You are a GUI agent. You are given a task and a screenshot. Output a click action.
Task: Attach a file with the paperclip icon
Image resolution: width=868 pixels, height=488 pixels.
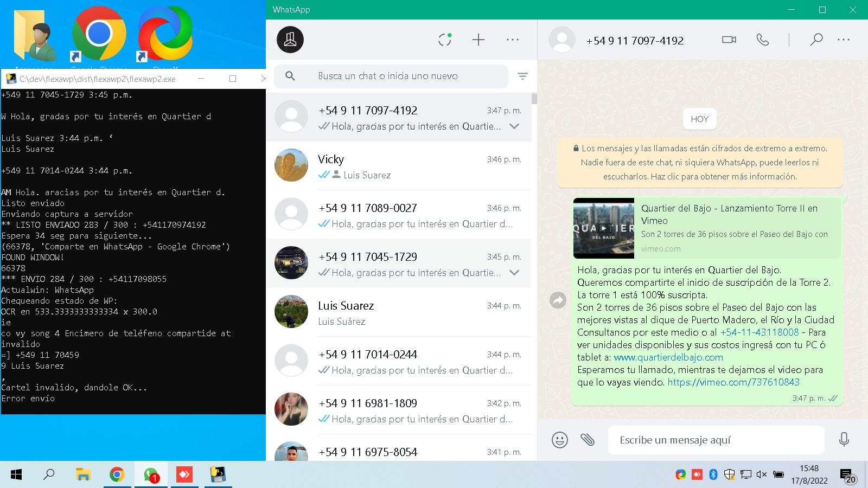click(x=588, y=440)
